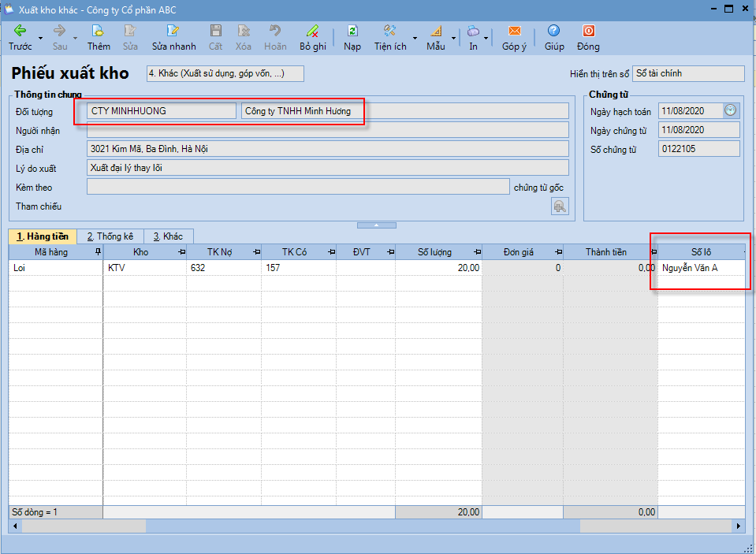Image resolution: width=756 pixels, height=554 pixels.
Task: Select the Số lô cell 'Nguyễn Văn A'
Action: pos(702,268)
